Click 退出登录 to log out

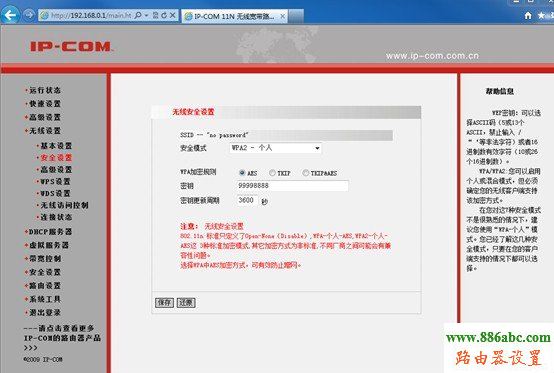click(45, 313)
